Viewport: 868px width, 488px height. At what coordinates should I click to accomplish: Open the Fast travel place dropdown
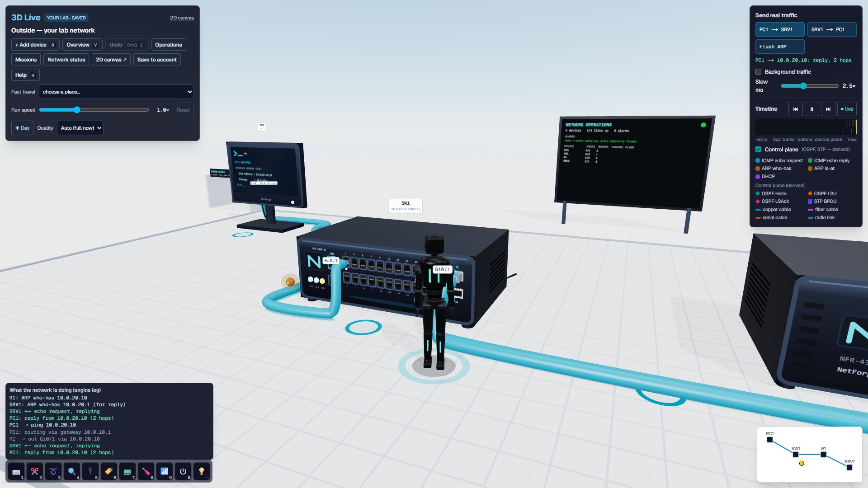point(116,92)
